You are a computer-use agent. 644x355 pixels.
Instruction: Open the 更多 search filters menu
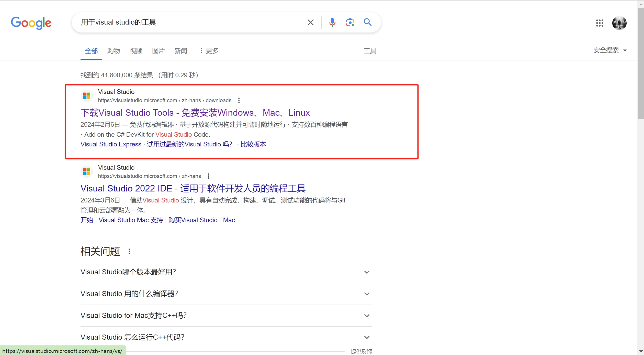click(x=209, y=51)
